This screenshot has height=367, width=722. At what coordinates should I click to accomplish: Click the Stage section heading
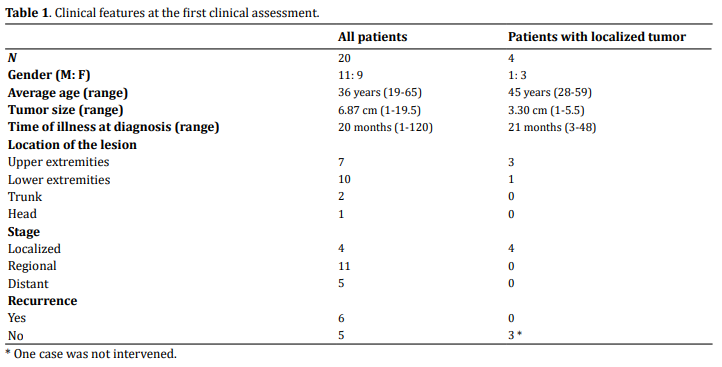coord(23,232)
